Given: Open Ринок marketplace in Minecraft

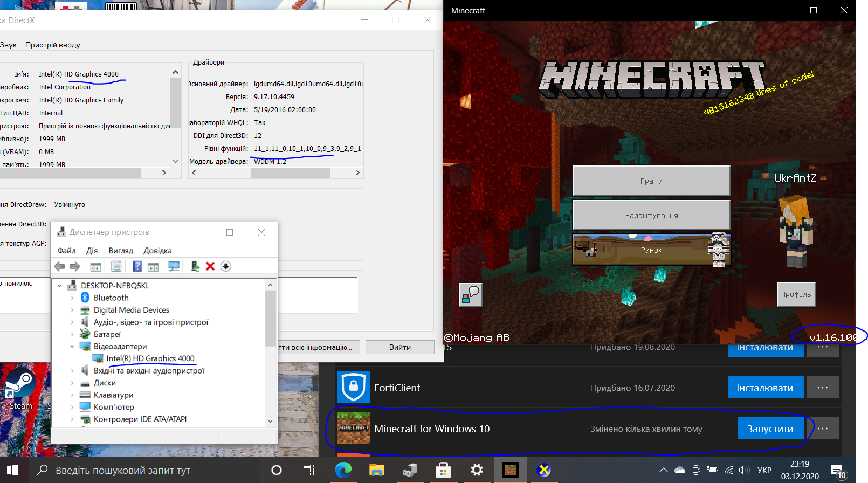Looking at the screenshot, I should coord(651,250).
